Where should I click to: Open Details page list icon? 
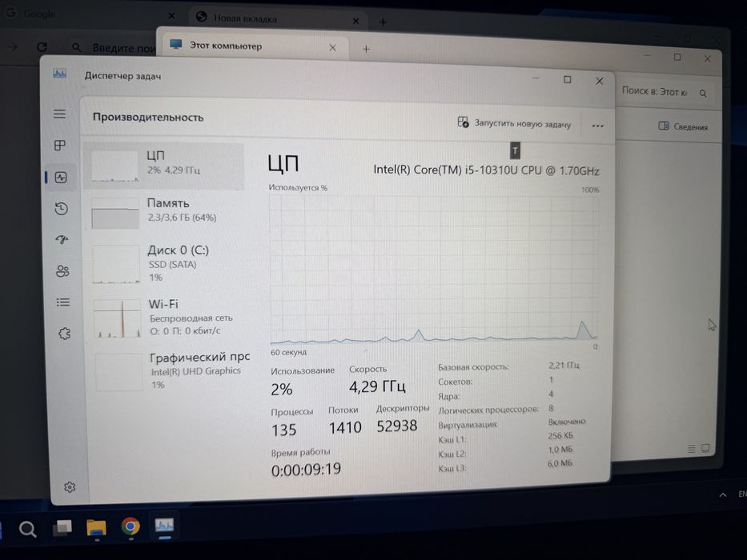(63, 302)
